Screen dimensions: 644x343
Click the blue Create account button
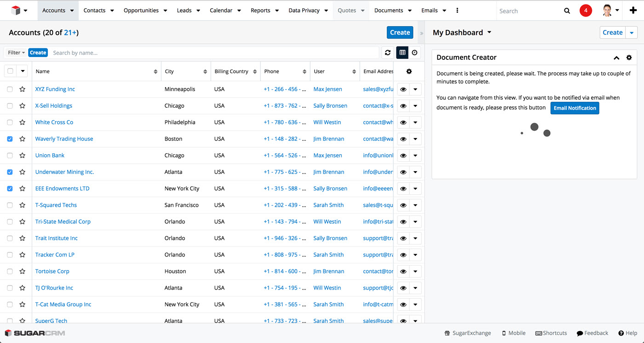tap(400, 33)
